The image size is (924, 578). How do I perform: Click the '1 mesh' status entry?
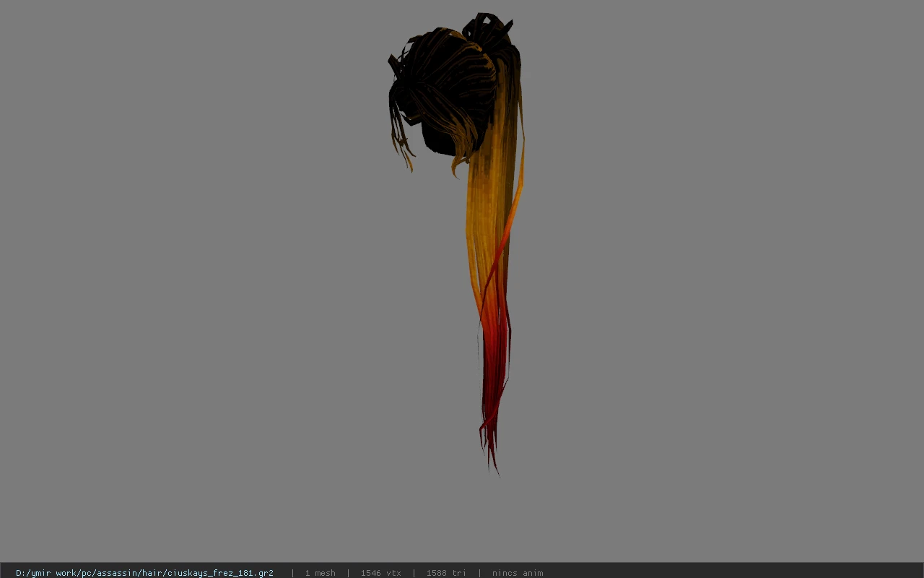(x=320, y=573)
